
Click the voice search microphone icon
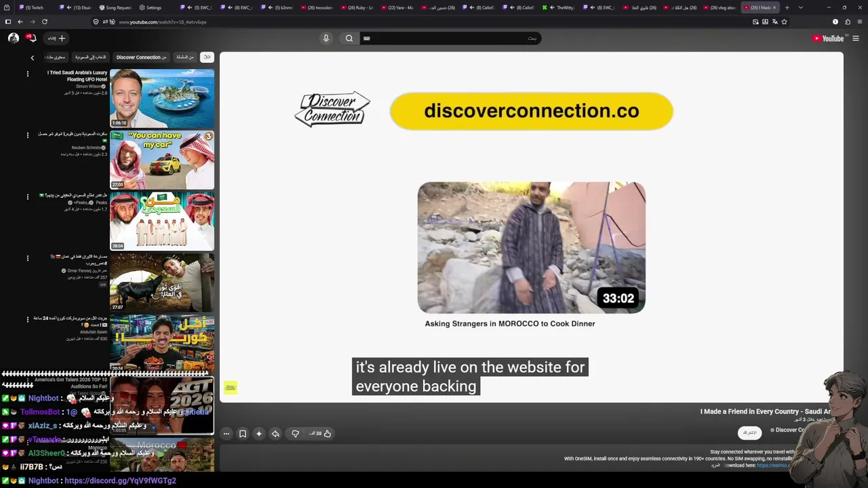(325, 39)
